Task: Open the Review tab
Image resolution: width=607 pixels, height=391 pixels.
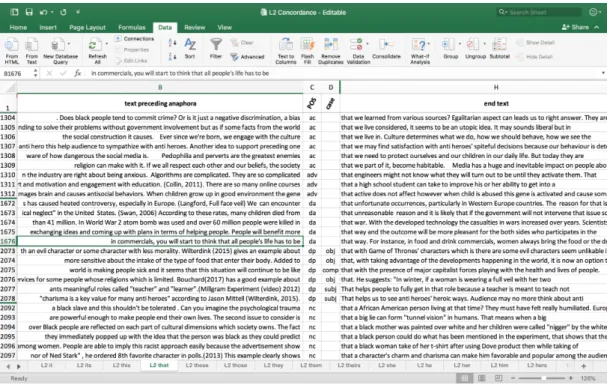Action: tap(194, 27)
